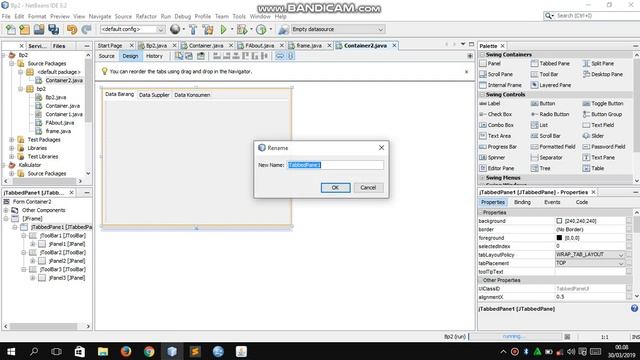The image size is (640, 360).
Task: Click the Open Project toolbar icon
Action: click(39, 29)
